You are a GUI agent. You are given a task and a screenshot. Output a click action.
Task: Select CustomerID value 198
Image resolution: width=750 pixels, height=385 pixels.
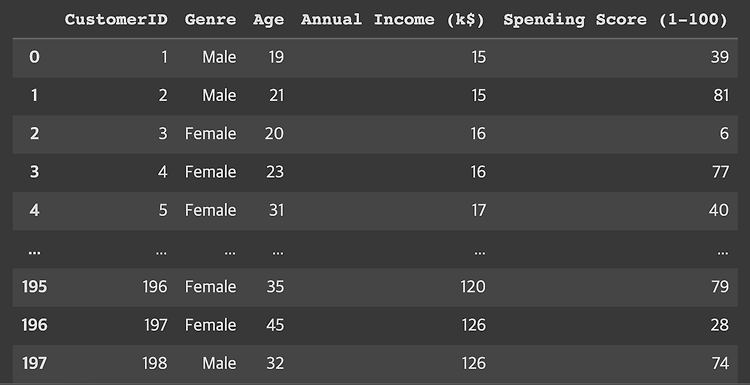point(155,363)
